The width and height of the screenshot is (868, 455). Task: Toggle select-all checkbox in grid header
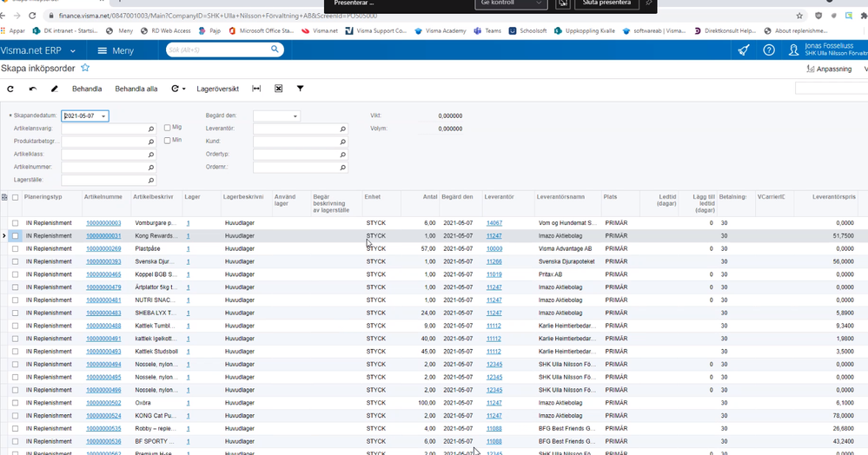point(16,197)
